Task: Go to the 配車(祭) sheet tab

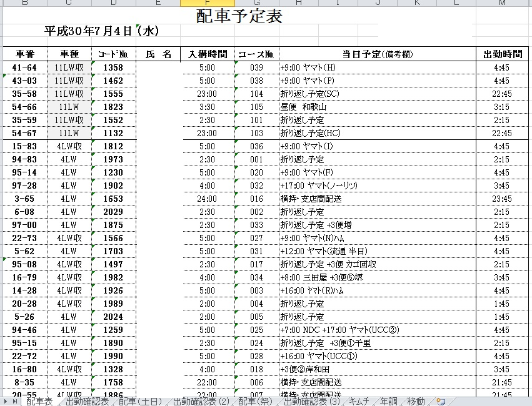Action: pyautogui.click(x=254, y=401)
